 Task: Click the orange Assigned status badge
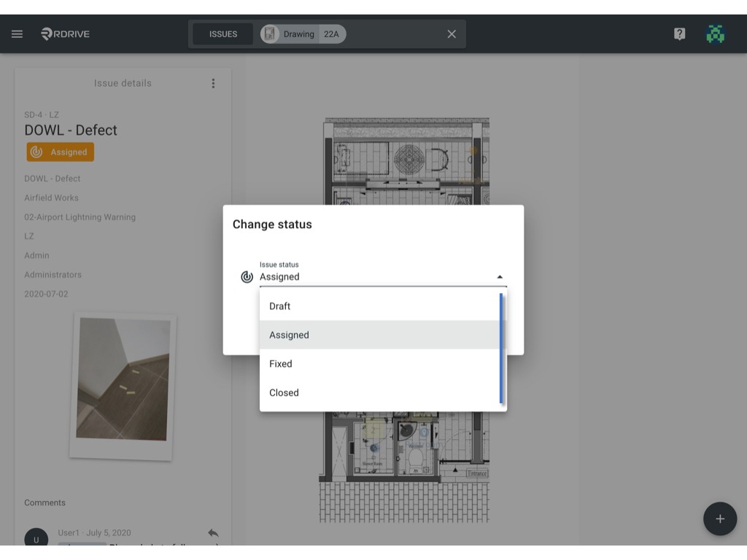(60, 152)
